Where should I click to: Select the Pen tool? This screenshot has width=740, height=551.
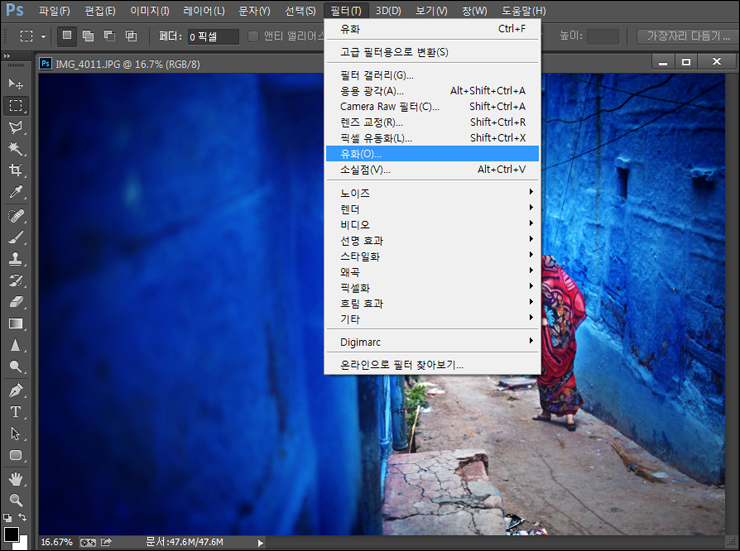[x=15, y=391]
